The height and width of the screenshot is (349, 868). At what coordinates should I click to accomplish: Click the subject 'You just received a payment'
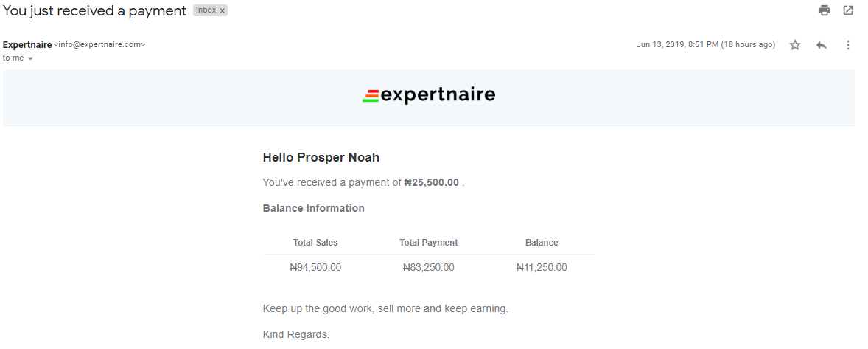pyautogui.click(x=94, y=10)
